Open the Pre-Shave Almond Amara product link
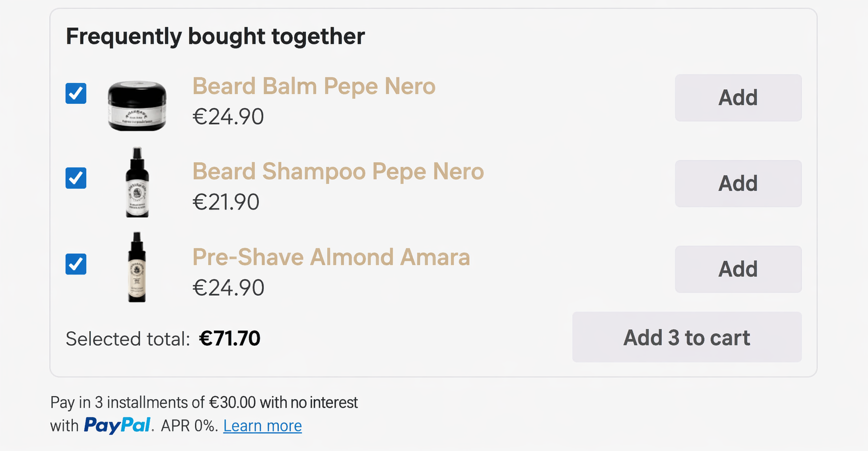 coord(331,257)
